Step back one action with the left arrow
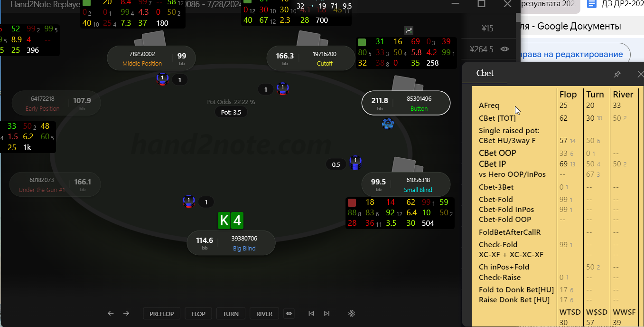The height and width of the screenshot is (327, 644). [x=111, y=313]
